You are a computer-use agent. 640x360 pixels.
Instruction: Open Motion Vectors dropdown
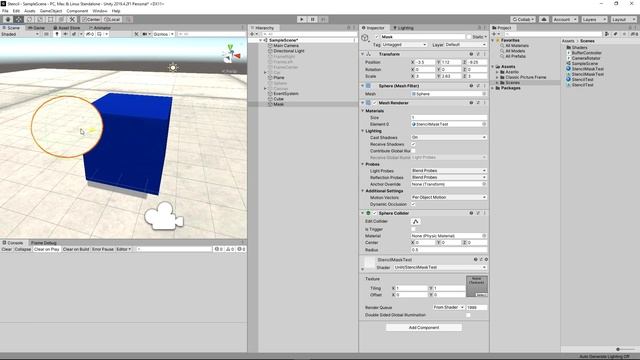coord(449,198)
